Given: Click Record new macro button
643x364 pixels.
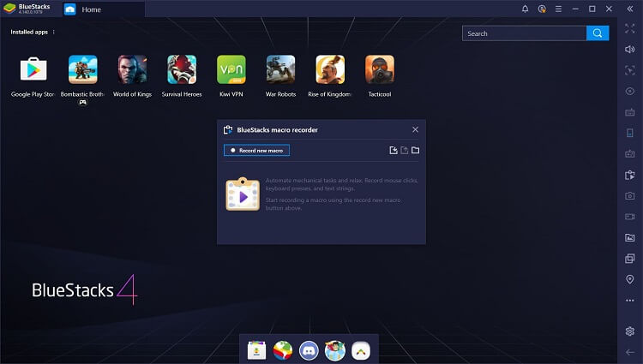Looking at the screenshot, I should tap(256, 150).
